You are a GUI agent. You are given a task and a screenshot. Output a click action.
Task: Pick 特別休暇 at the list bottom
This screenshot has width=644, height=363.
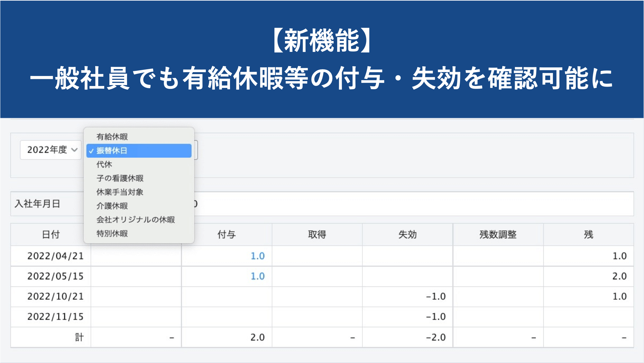point(139,234)
